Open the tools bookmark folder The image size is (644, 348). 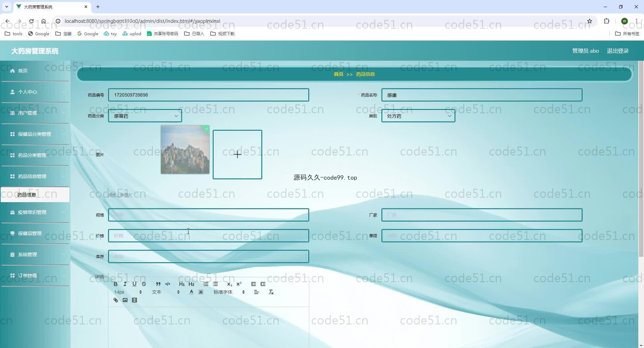[13, 34]
